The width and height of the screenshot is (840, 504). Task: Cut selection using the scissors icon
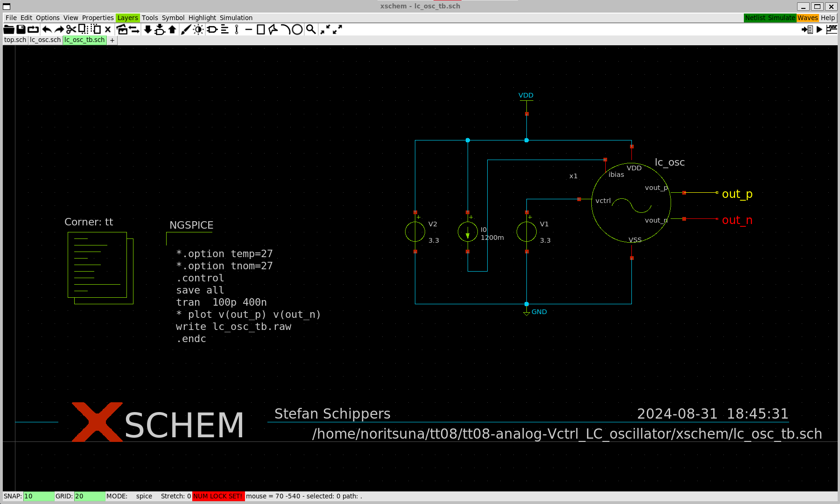71,29
